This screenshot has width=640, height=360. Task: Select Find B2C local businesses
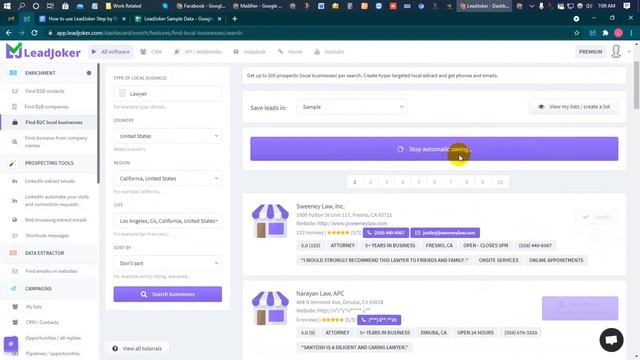point(53,122)
